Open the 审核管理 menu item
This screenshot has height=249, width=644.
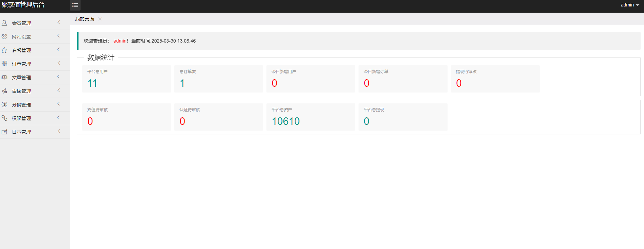click(x=21, y=91)
